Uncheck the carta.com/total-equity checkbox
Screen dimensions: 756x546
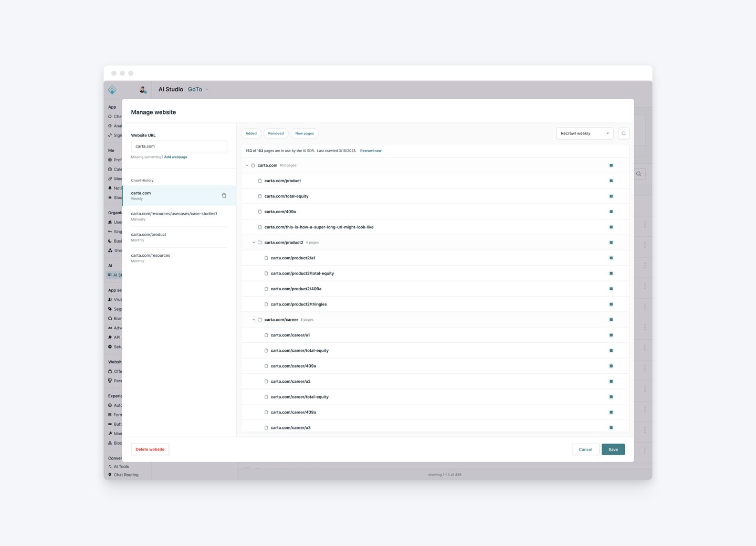611,196
